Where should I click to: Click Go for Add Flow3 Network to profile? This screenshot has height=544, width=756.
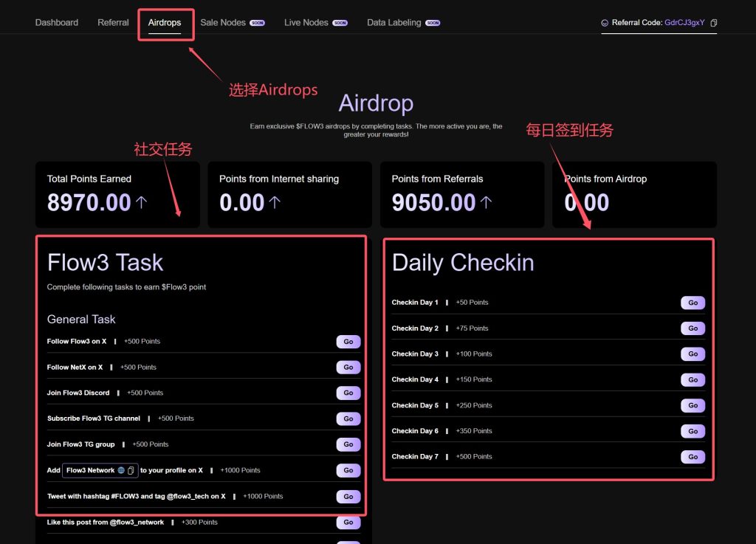(348, 470)
